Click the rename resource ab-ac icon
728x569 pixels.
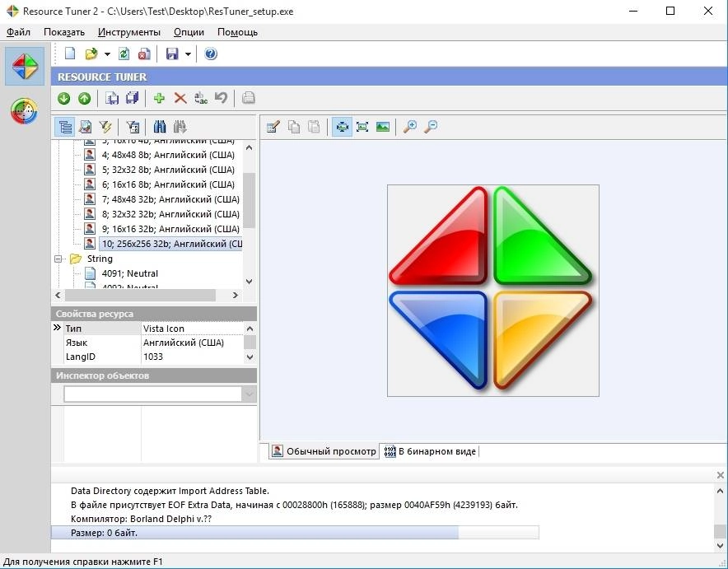[x=201, y=98]
